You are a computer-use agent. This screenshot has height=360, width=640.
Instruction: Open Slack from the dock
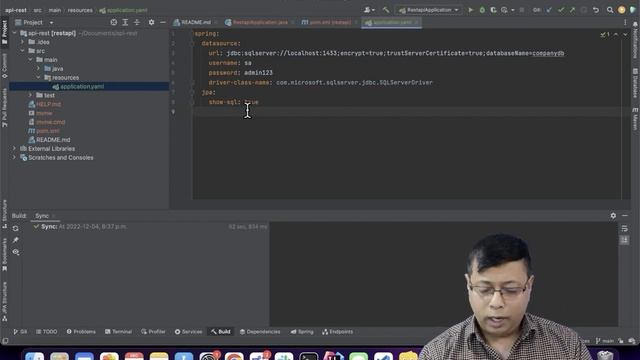click(284, 356)
